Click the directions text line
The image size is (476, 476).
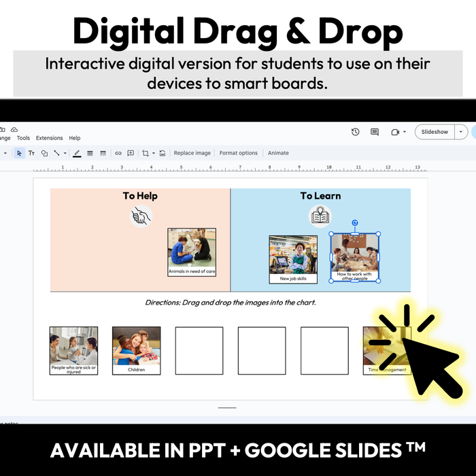pos(231,303)
